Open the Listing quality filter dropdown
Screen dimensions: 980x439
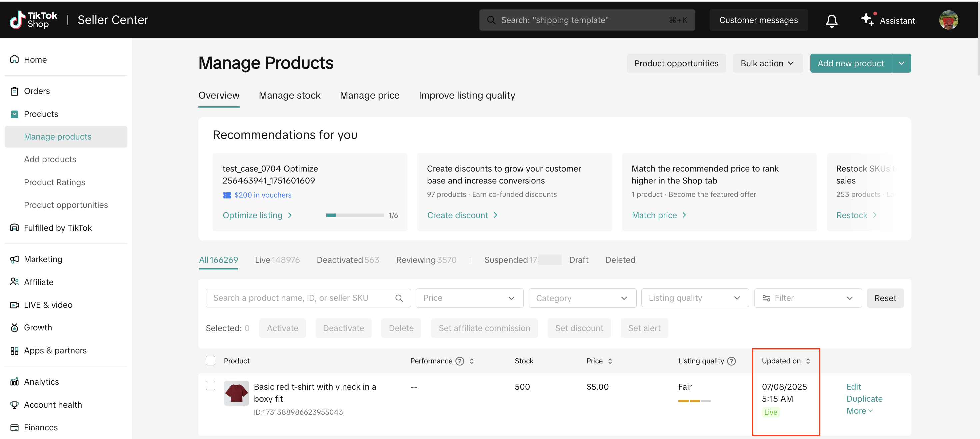695,298
